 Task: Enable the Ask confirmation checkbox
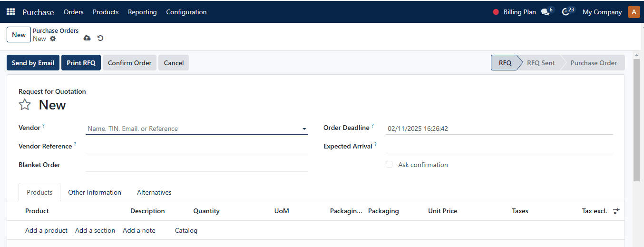(x=389, y=164)
